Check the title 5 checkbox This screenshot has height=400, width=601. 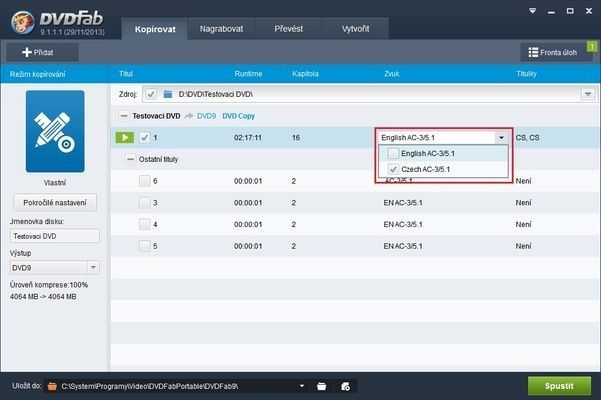tap(145, 246)
